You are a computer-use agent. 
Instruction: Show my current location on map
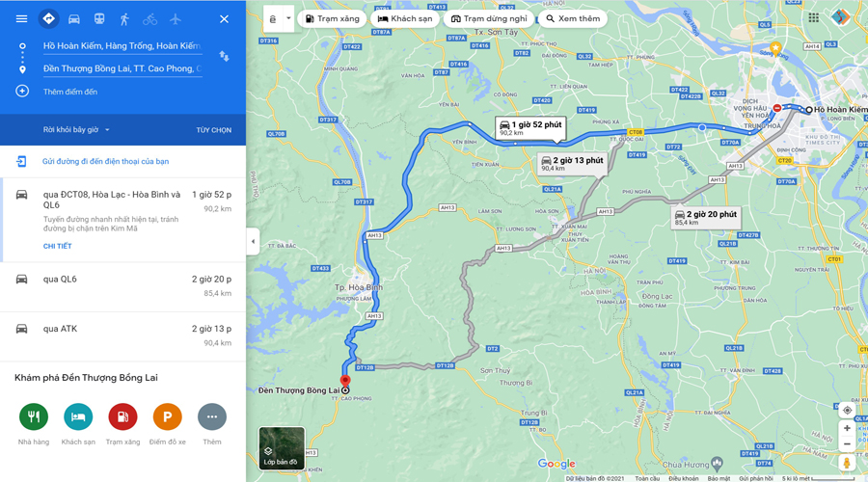point(847,410)
